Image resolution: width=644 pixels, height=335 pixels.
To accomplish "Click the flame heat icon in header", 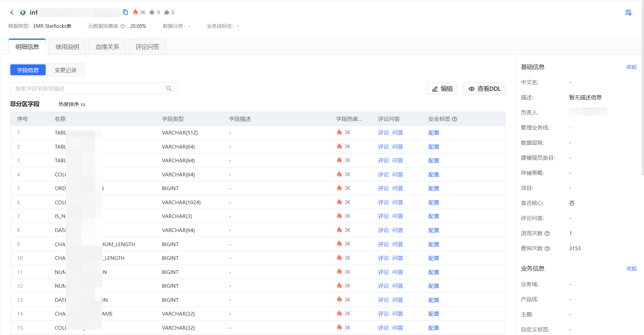I will coord(136,12).
